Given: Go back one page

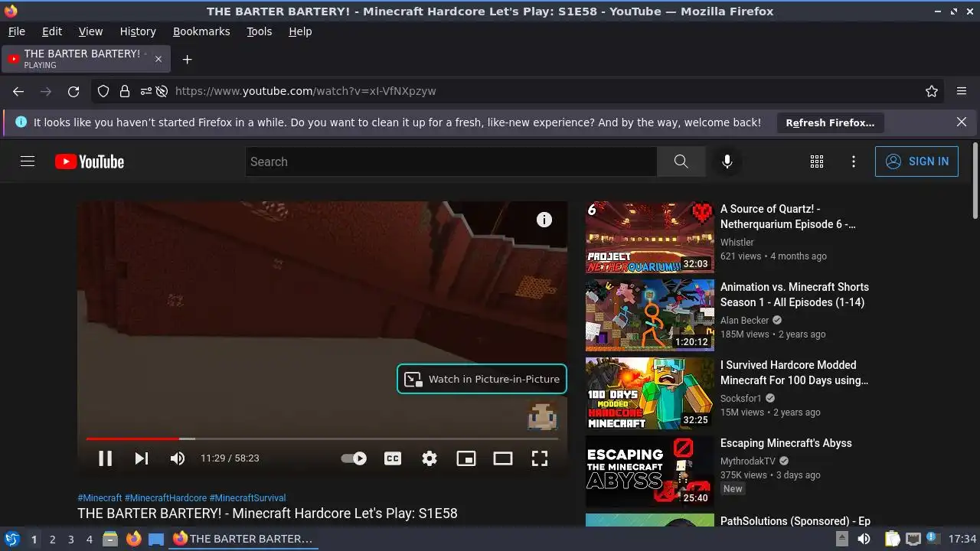Looking at the screenshot, I should [18, 91].
